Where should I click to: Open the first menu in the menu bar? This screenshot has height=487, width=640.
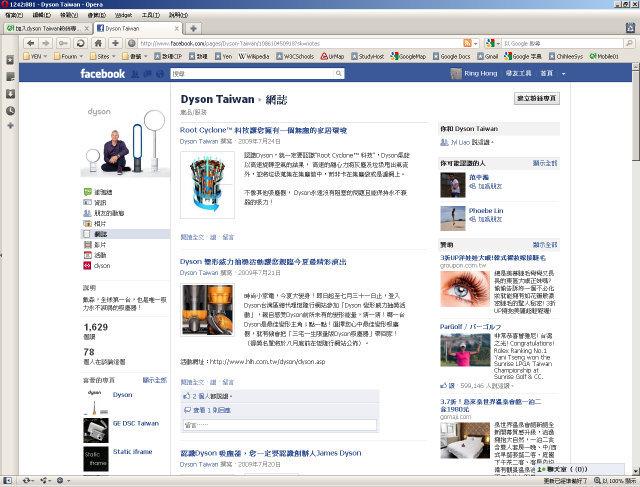click(14, 15)
